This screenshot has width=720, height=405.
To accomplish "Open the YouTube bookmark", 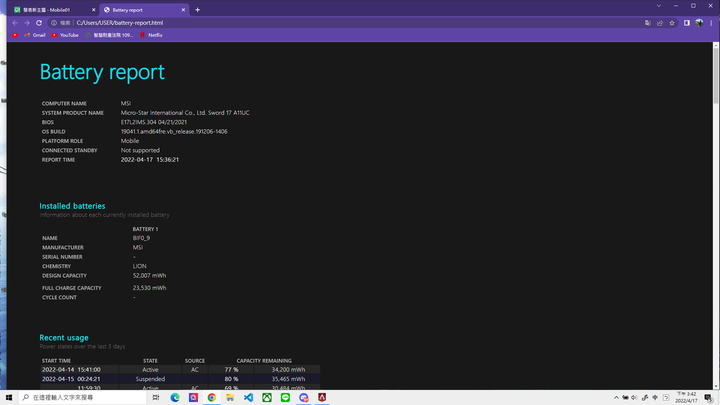I will (x=65, y=35).
